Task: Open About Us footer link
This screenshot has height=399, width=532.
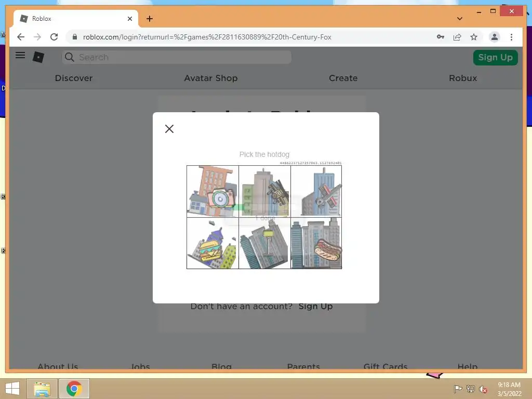Action: [x=58, y=366]
